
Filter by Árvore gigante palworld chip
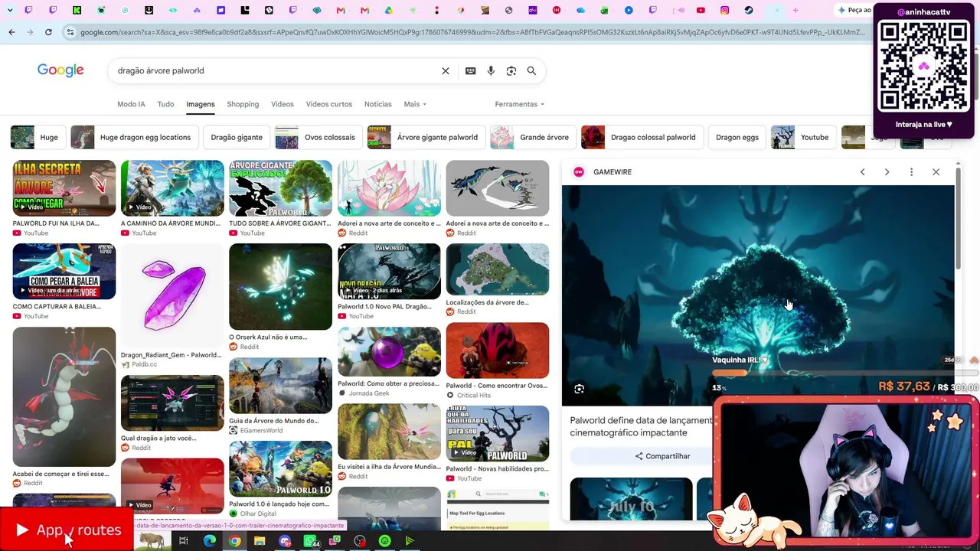[x=426, y=138]
